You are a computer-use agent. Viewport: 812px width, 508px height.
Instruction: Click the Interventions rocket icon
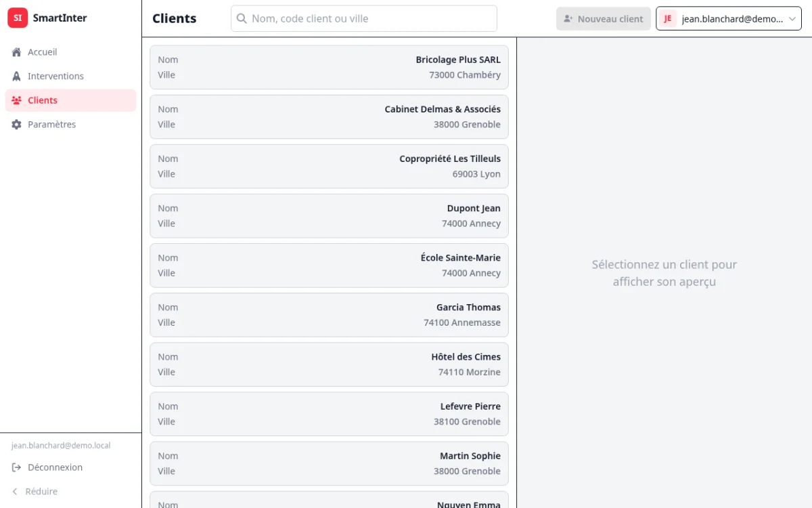click(x=17, y=77)
